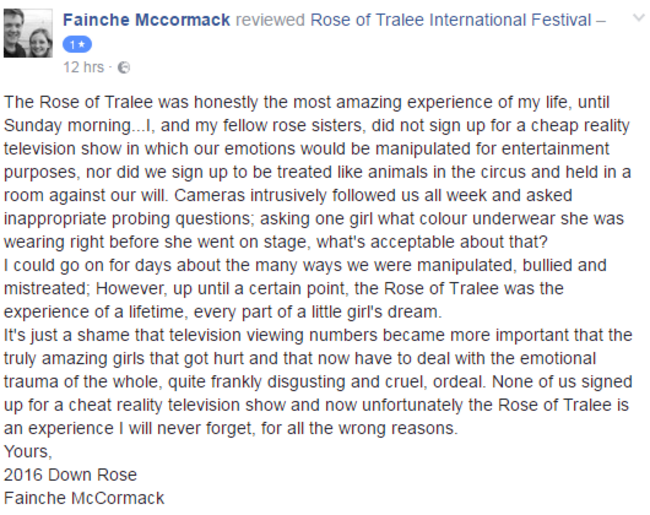Click the star symbol inside the rating badge
The width and height of the screenshot is (650, 515).
click(x=82, y=45)
